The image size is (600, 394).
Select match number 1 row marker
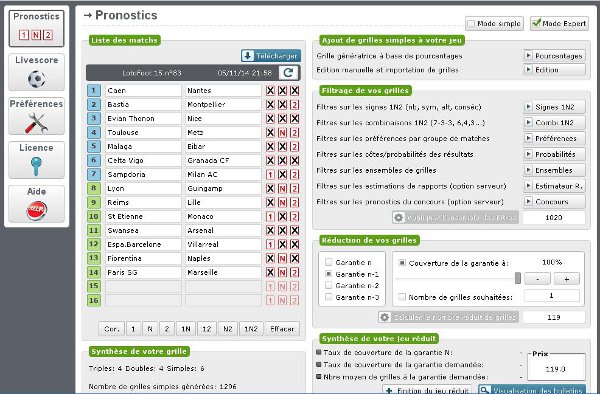coord(94,91)
